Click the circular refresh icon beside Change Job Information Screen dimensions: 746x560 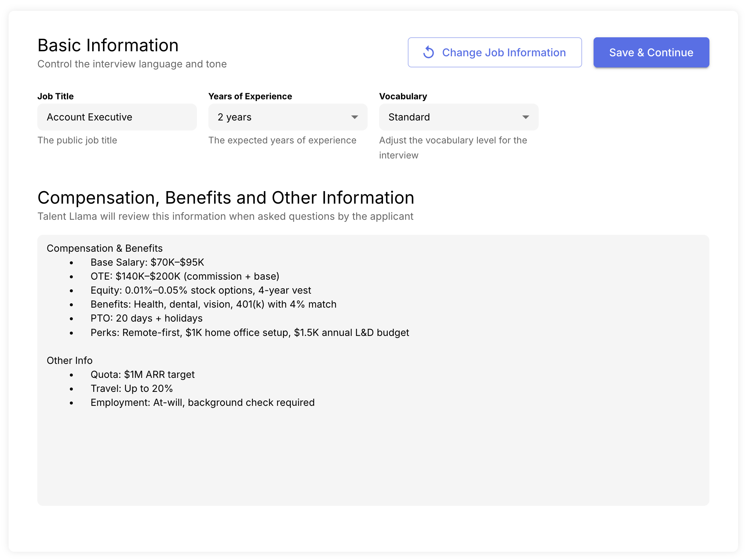429,52
